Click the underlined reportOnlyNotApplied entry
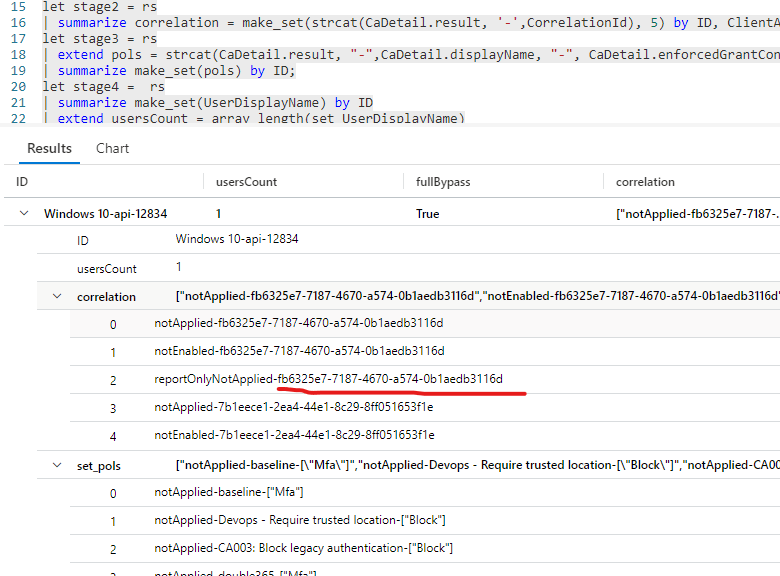The width and height of the screenshot is (780, 576). [x=328, y=380]
